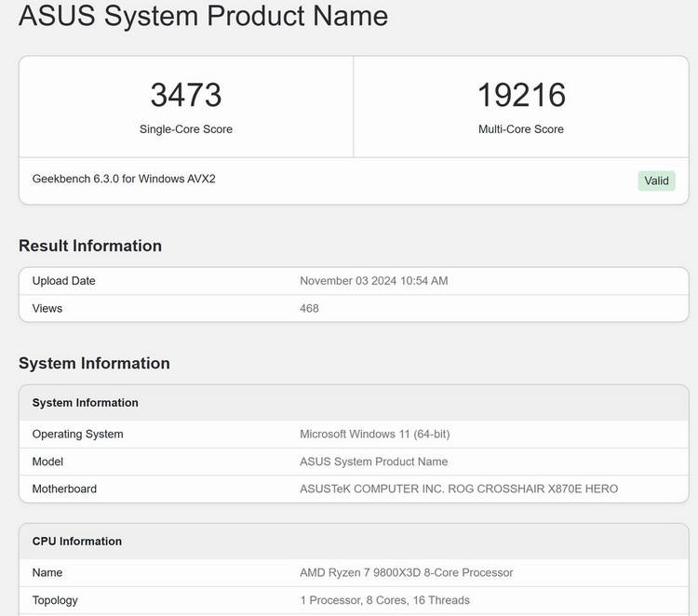Click the Motherboard row label

coord(64,489)
